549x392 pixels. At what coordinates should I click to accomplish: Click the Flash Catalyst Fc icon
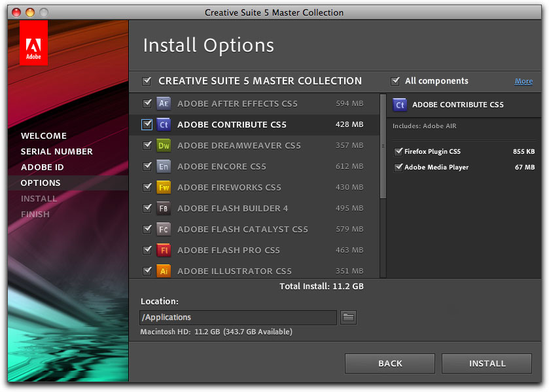(x=164, y=229)
